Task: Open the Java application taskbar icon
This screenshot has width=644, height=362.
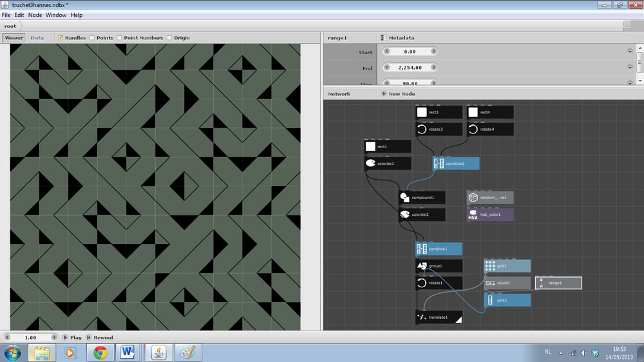Action: 158,352
